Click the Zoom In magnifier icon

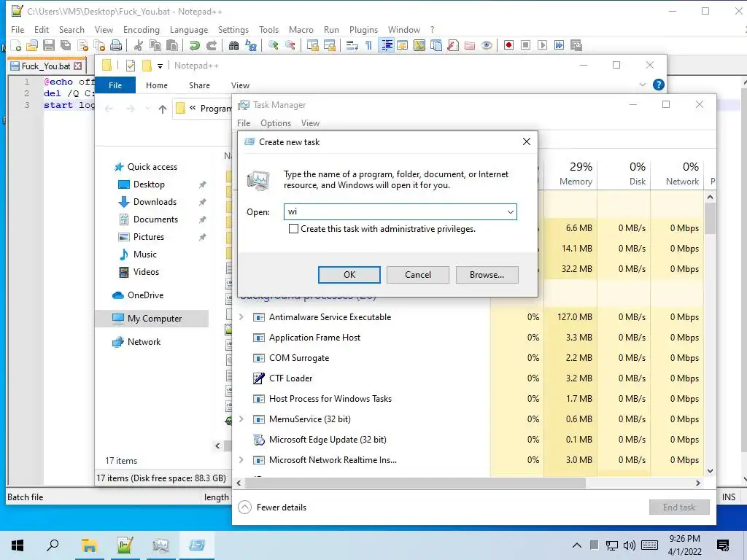pyautogui.click(x=274, y=45)
